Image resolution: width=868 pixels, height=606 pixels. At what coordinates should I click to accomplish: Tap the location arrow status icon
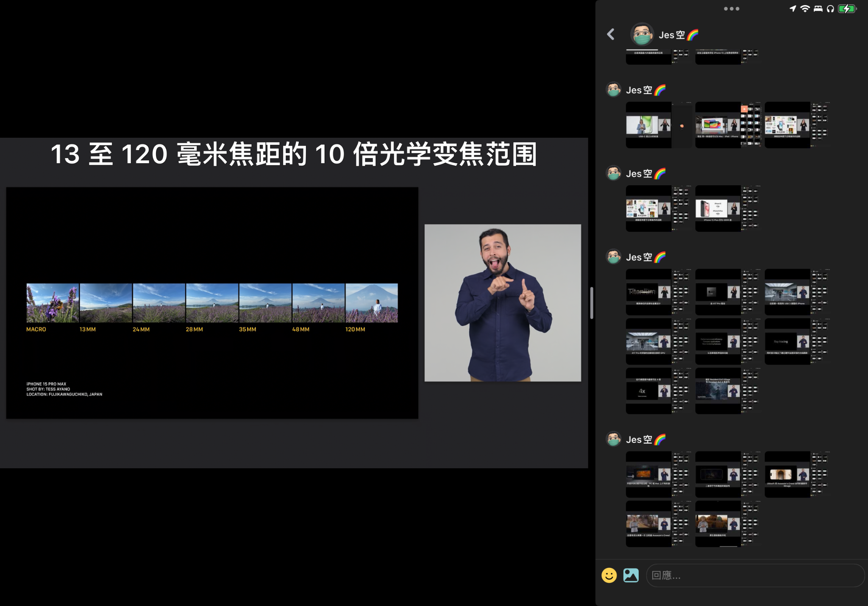pos(793,8)
